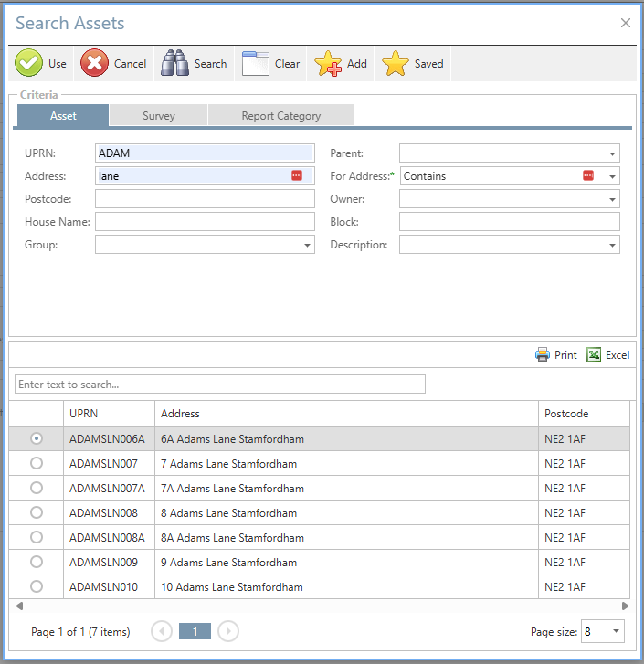Open the Page size dropdown

point(616,631)
